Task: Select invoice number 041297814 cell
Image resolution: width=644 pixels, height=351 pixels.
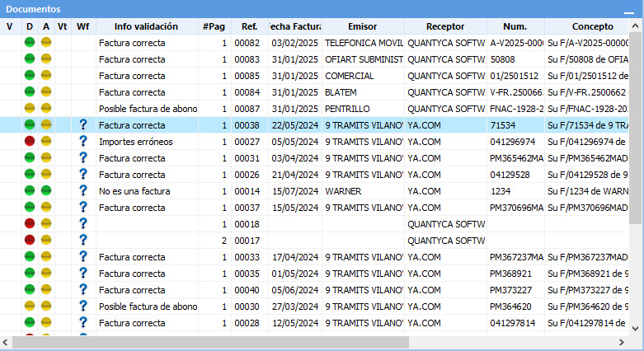Action: (516, 323)
